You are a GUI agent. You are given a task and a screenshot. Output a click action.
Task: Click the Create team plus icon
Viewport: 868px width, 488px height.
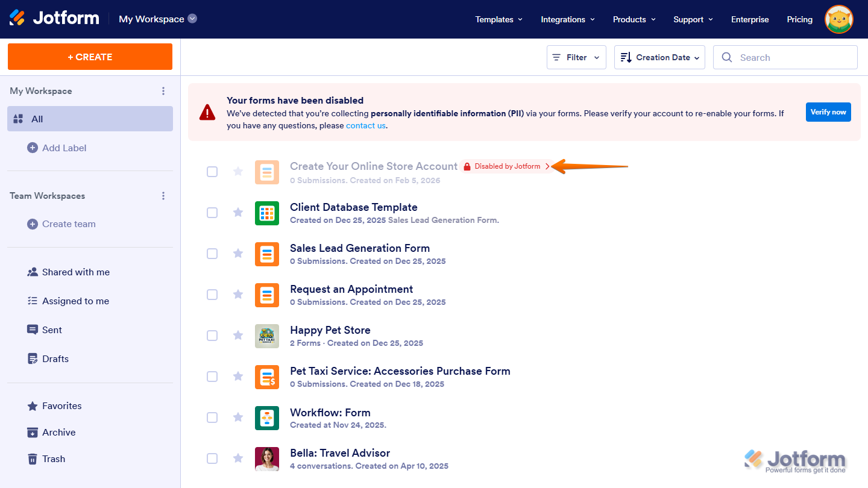[x=31, y=224]
